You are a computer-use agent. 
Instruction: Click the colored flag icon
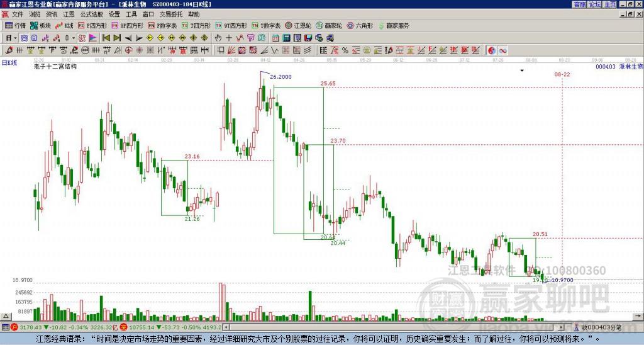coord(93,38)
